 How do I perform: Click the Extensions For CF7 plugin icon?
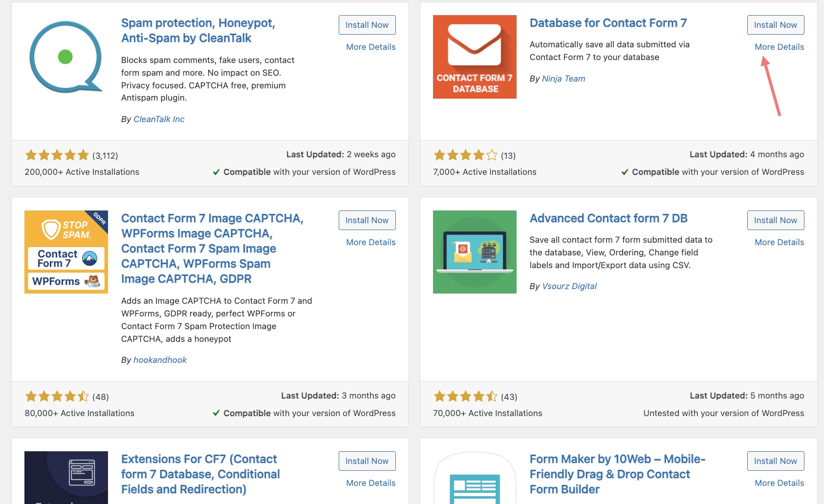[66, 478]
